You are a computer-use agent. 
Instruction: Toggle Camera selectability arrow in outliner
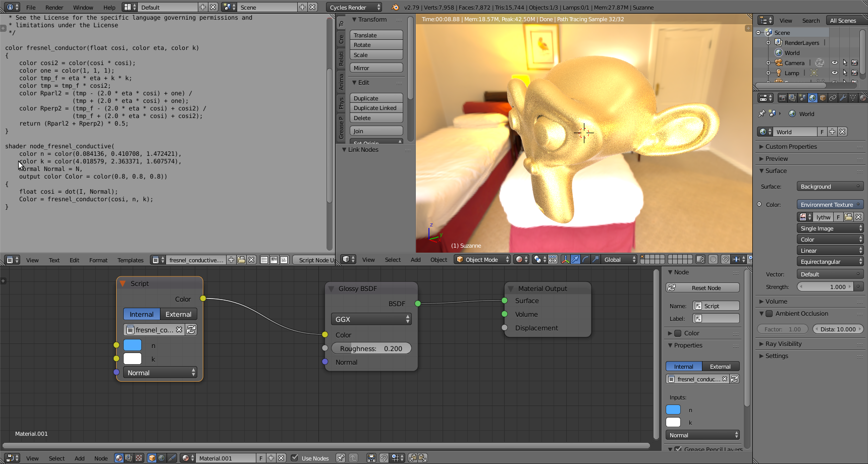[845, 63]
